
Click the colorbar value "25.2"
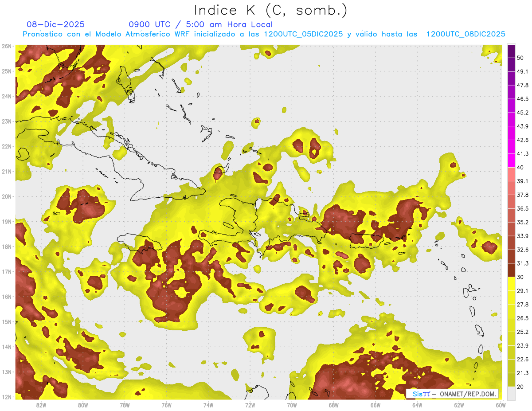522,332
